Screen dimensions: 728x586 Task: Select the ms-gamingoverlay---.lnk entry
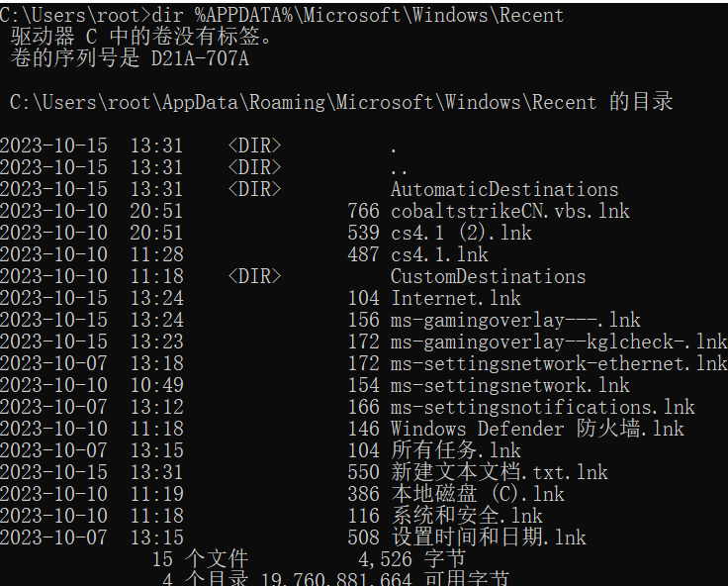[x=515, y=320]
